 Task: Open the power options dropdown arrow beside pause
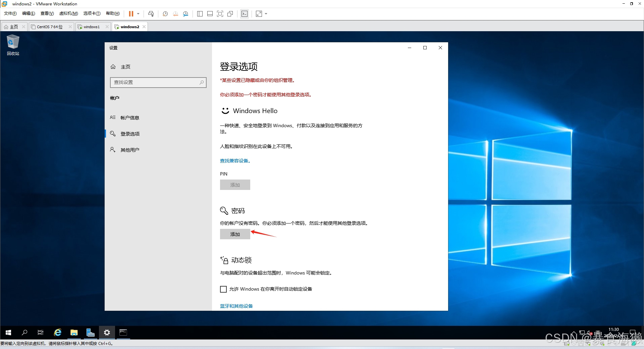click(138, 14)
